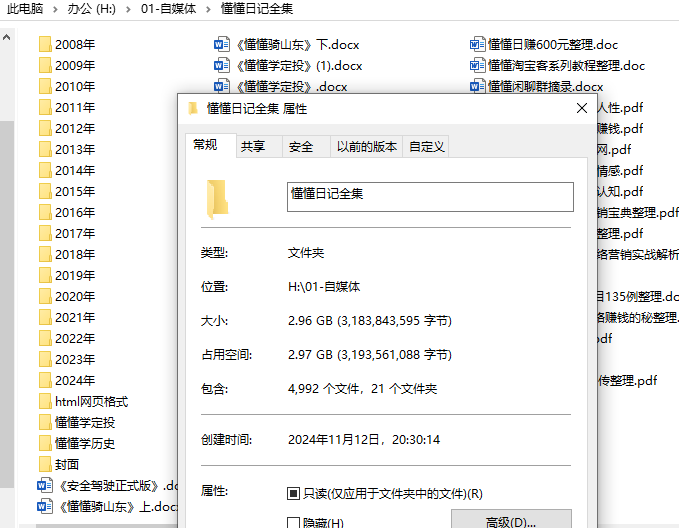
Task: Click the 2024年 folder icon
Action: (x=45, y=380)
